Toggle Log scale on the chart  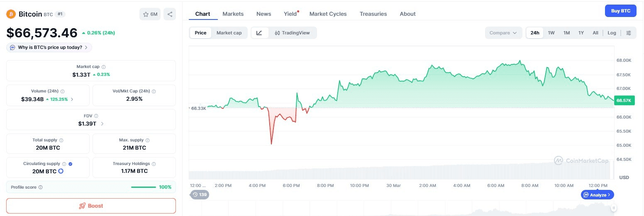coord(612,33)
